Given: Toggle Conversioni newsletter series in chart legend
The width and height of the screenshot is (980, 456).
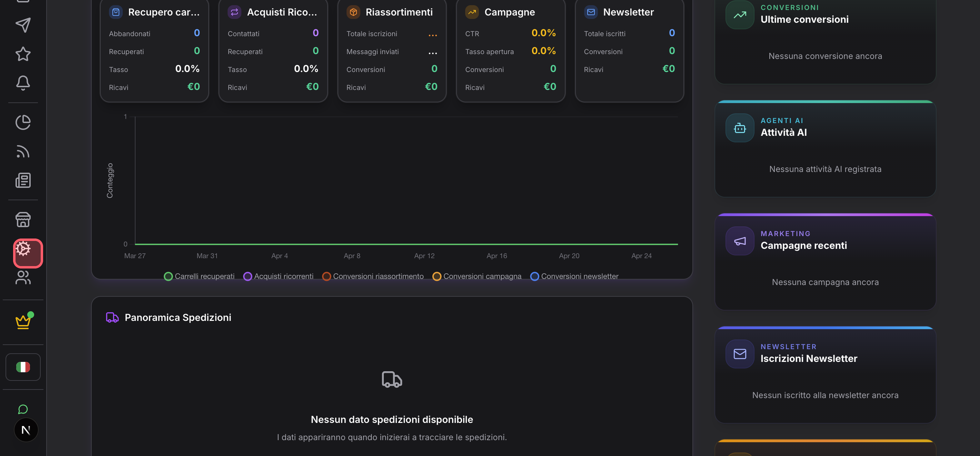Looking at the screenshot, I should click(574, 276).
